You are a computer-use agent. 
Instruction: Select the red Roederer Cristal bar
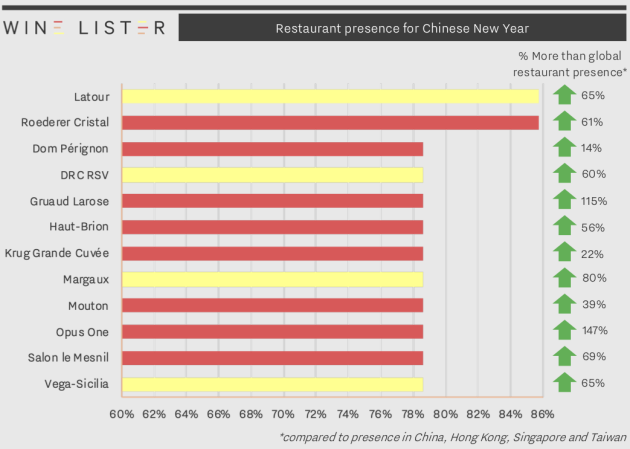(330, 122)
